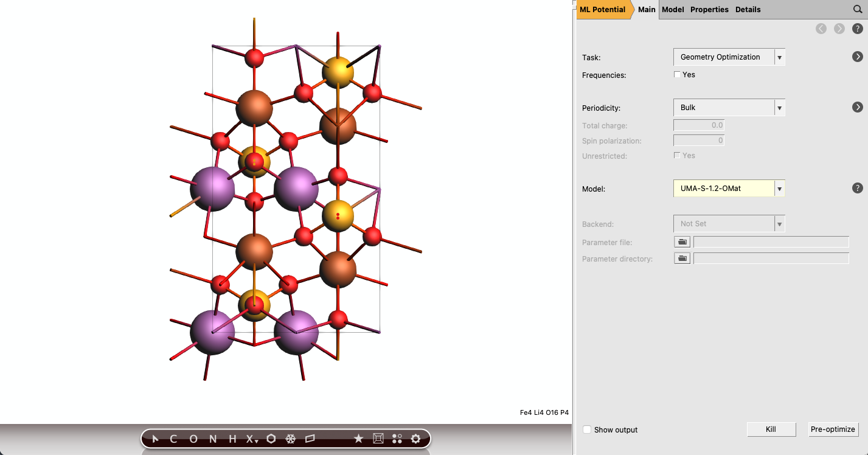This screenshot has height=455, width=868.
Task: Select the pointer arrow tool
Action: click(x=155, y=439)
